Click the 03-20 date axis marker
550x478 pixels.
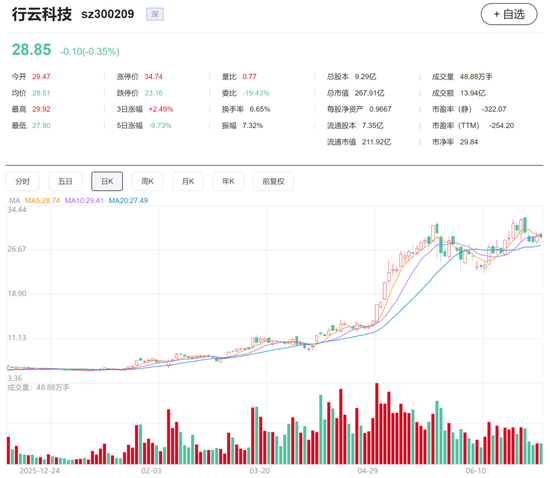[260, 471]
